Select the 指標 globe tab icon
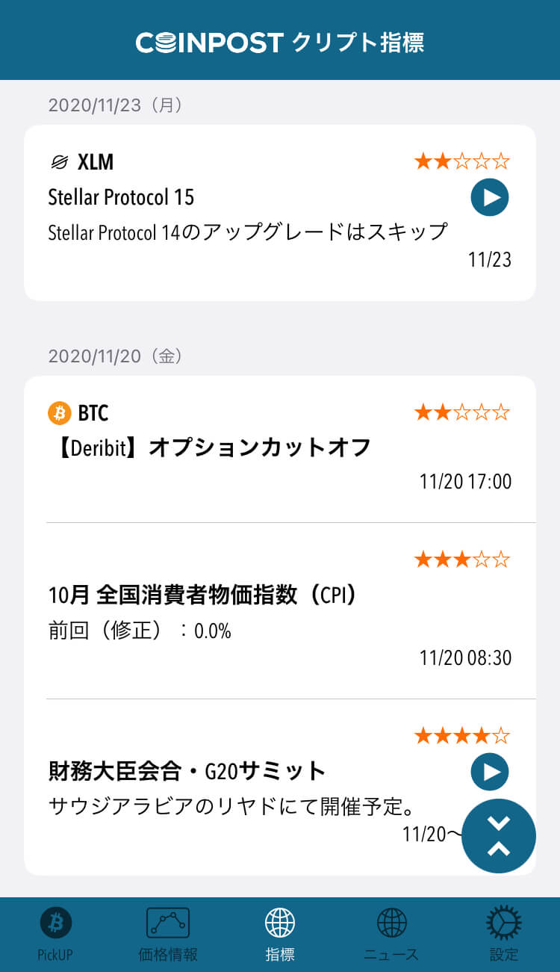The height and width of the screenshot is (972, 560). [280, 923]
